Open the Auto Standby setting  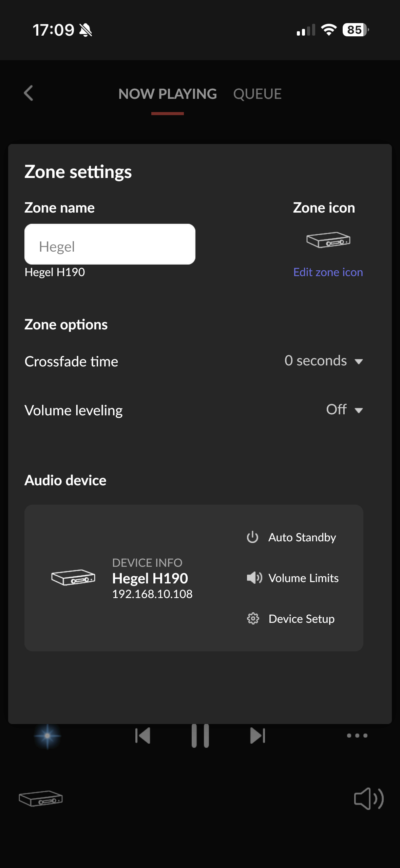click(x=302, y=537)
